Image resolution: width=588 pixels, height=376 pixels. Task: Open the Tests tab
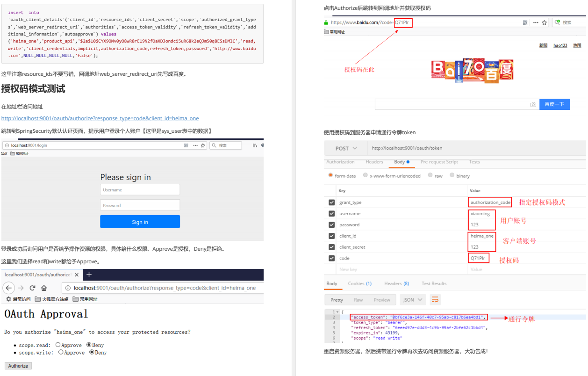pyautogui.click(x=474, y=162)
